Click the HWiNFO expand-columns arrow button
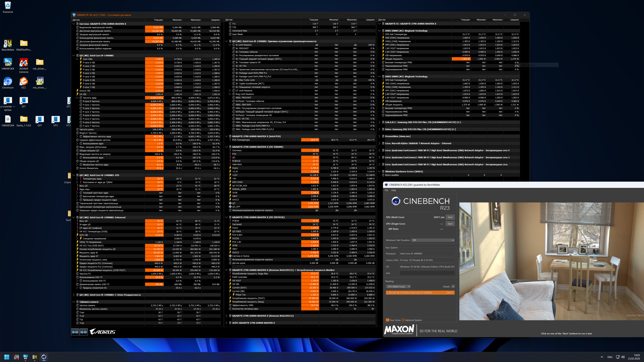644x362 pixels. point(75,332)
